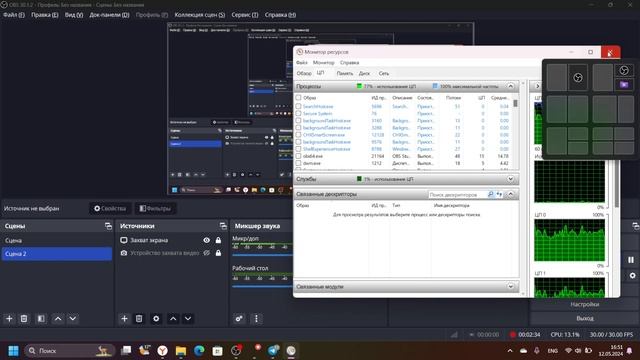
Task: Open the Вид menu in OBS
Action: click(74, 15)
